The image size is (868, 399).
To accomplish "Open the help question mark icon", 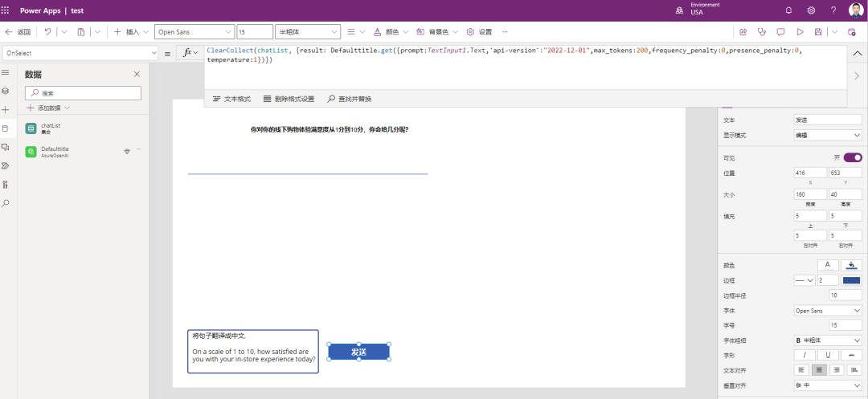I will [833, 10].
